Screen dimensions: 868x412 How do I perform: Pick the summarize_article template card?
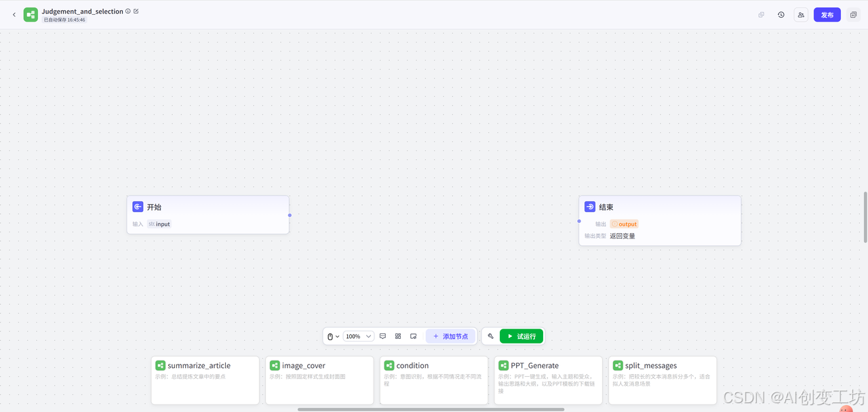tap(205, 380)
